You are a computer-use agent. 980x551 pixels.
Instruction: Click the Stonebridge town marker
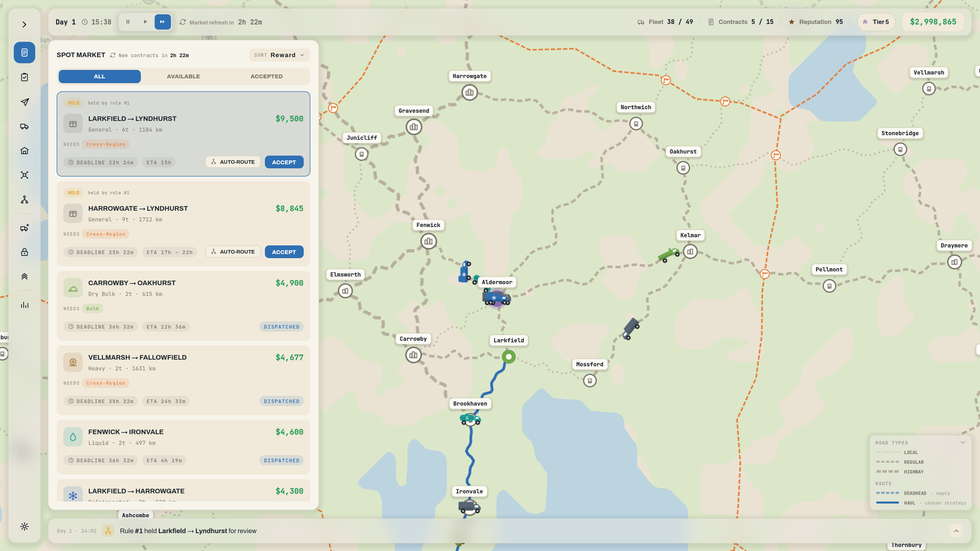click(900, 149)
